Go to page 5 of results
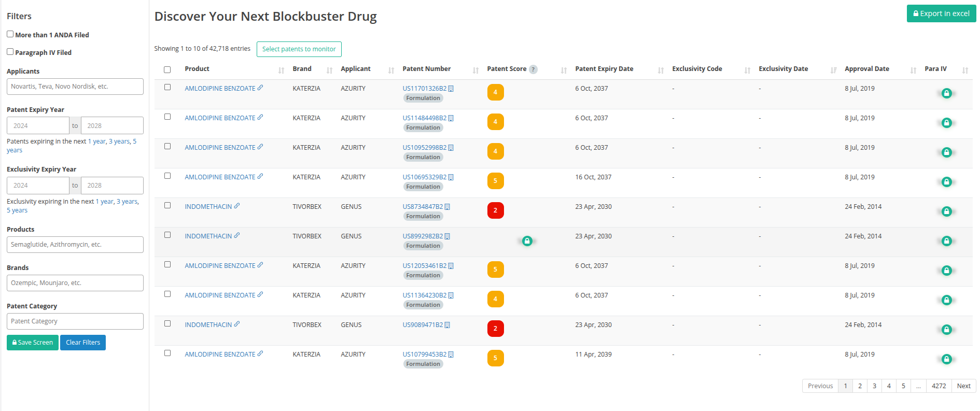This screenshot has height=411, width=980. point(903,386)
